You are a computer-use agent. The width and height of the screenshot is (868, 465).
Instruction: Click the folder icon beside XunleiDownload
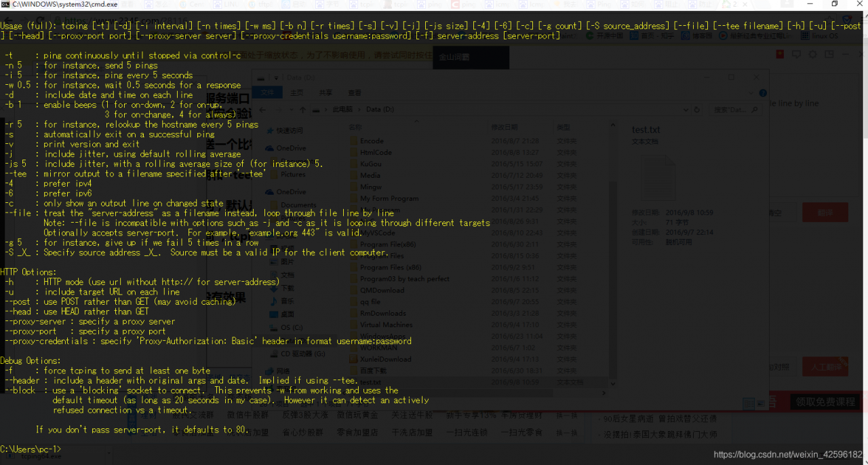click(353, 359)
